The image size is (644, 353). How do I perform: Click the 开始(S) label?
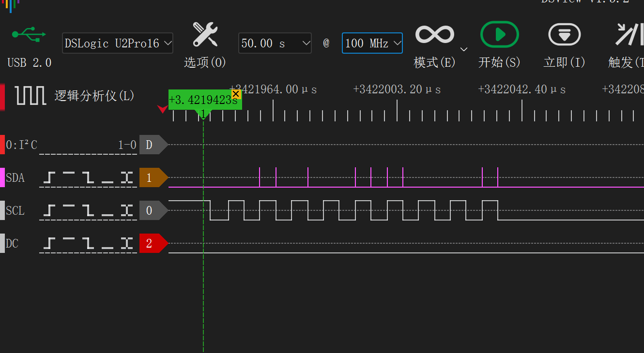click(x=499, y=62)
